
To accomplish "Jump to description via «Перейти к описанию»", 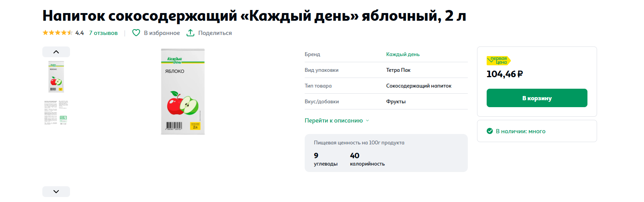I will point(334,121).
